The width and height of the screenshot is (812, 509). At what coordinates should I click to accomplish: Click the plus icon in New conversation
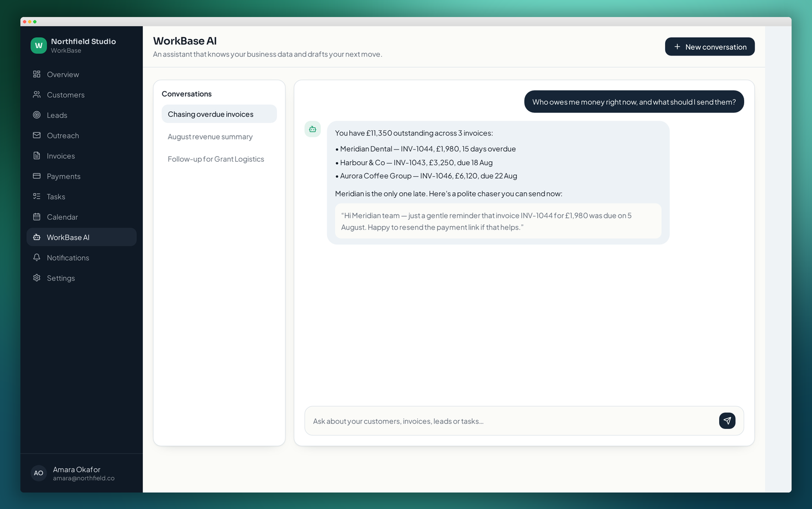tap(677, 47)
